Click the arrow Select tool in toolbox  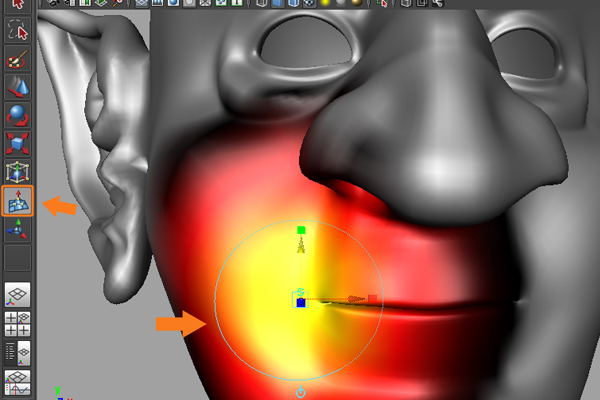pos(18,5)
